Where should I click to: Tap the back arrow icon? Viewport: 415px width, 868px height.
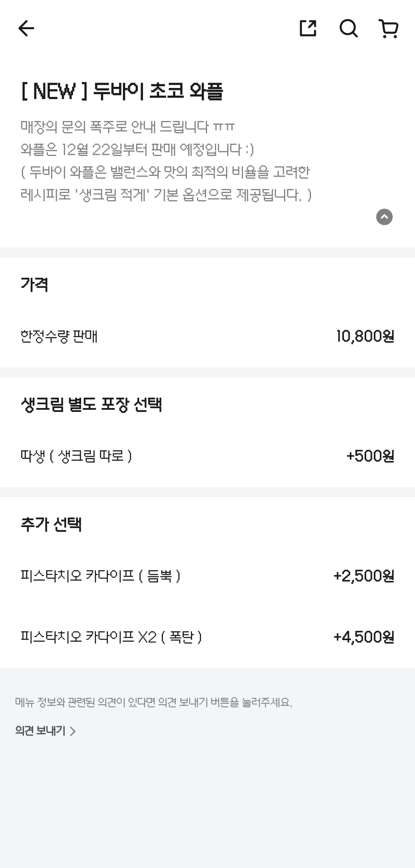[x=26, y=28]
